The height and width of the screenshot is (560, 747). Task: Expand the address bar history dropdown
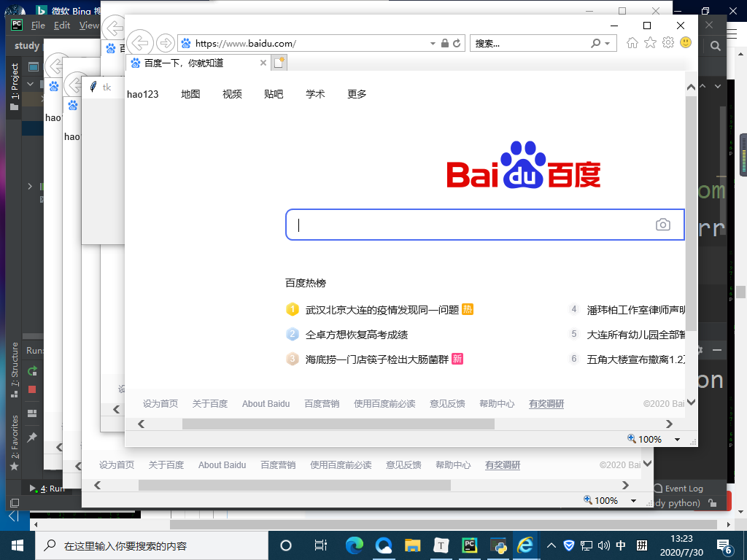tap(433, 43)
